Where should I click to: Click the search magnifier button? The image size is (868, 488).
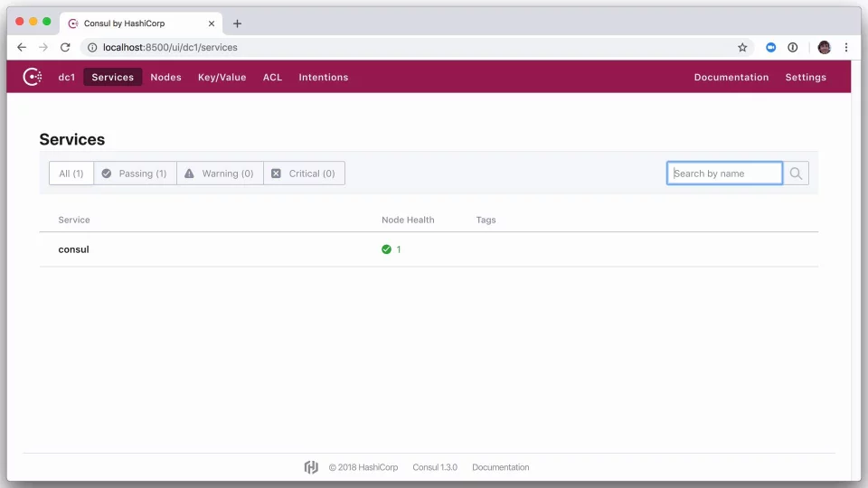point(796,174)
